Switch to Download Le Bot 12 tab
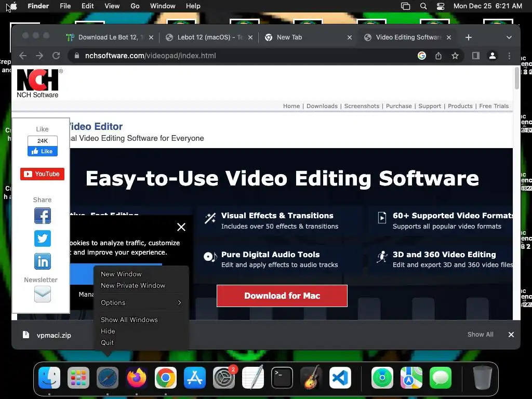This screenshot has height=399, width=532. click(x=110, y=37)
